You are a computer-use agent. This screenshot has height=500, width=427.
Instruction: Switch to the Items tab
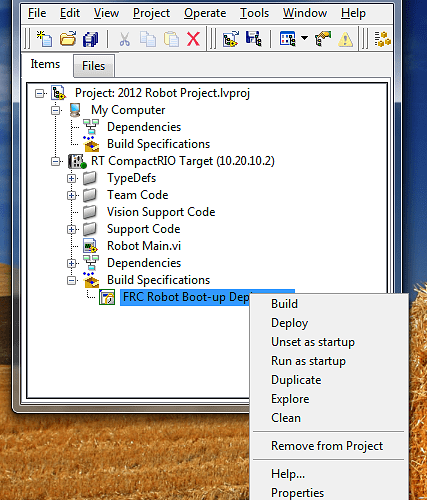point(45,64)
